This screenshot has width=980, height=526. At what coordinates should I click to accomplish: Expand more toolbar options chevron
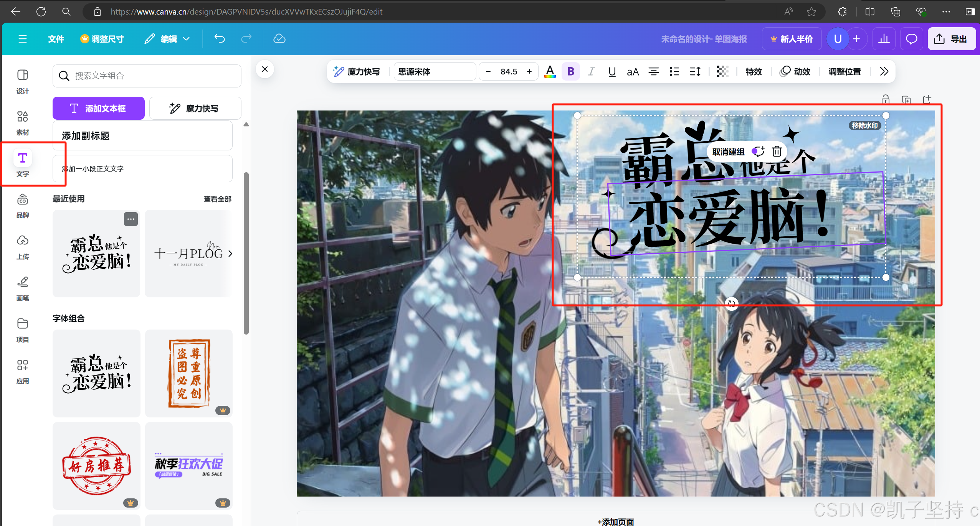point(884,72)
